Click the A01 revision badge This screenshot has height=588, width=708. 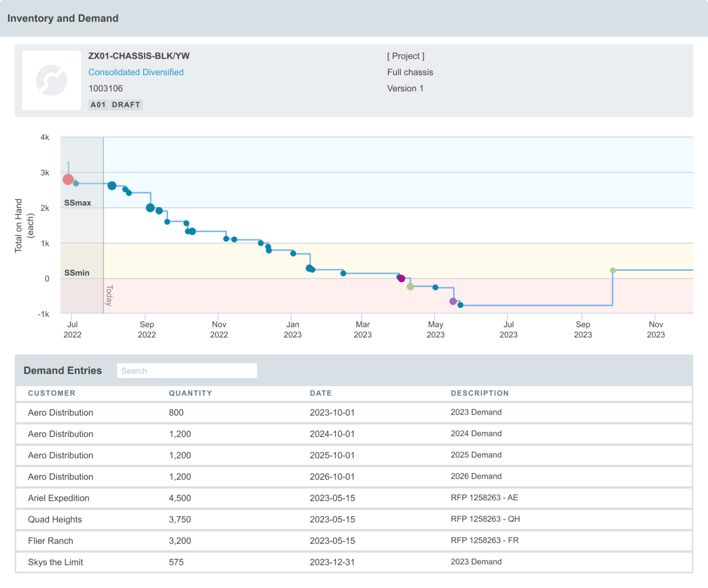point(98,105)
